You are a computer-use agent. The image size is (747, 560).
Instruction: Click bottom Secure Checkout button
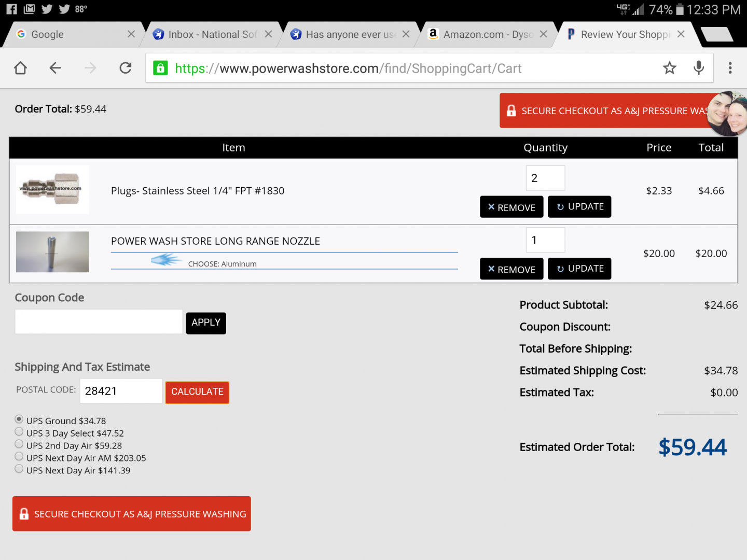[x=132, y=514]
